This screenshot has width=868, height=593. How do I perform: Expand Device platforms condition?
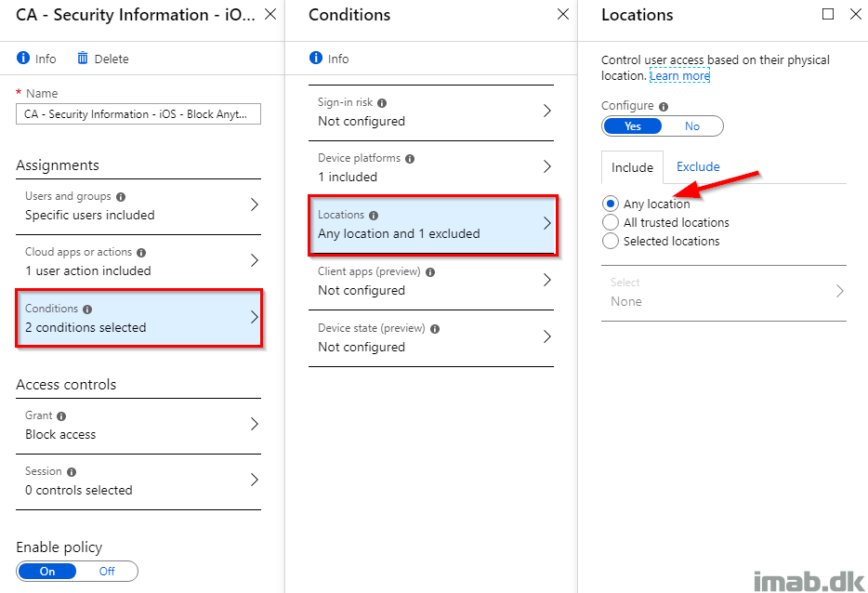(x=430, y=167)
